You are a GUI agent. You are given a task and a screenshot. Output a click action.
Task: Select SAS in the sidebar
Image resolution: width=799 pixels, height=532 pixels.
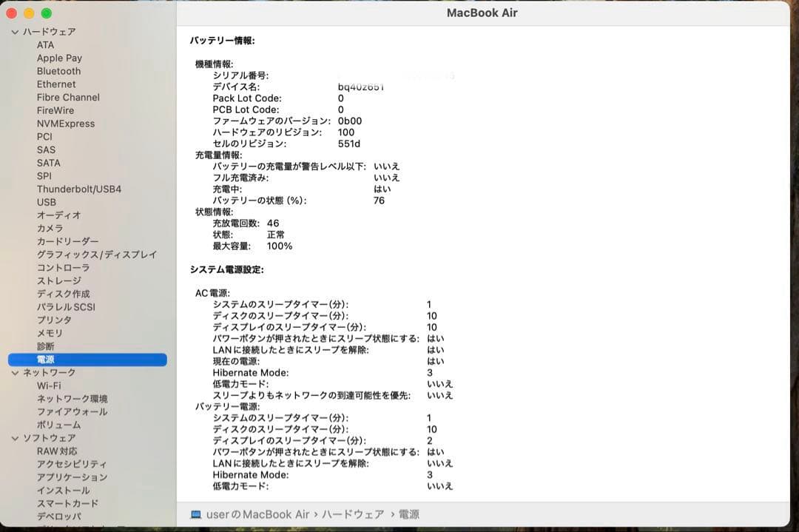pyautogui.click(x=46, y=149)
